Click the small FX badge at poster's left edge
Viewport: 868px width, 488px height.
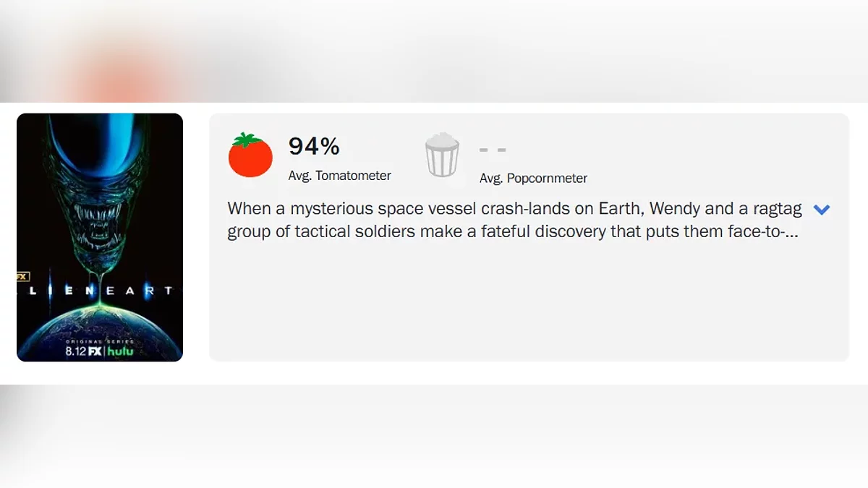(x=22, y=275)
